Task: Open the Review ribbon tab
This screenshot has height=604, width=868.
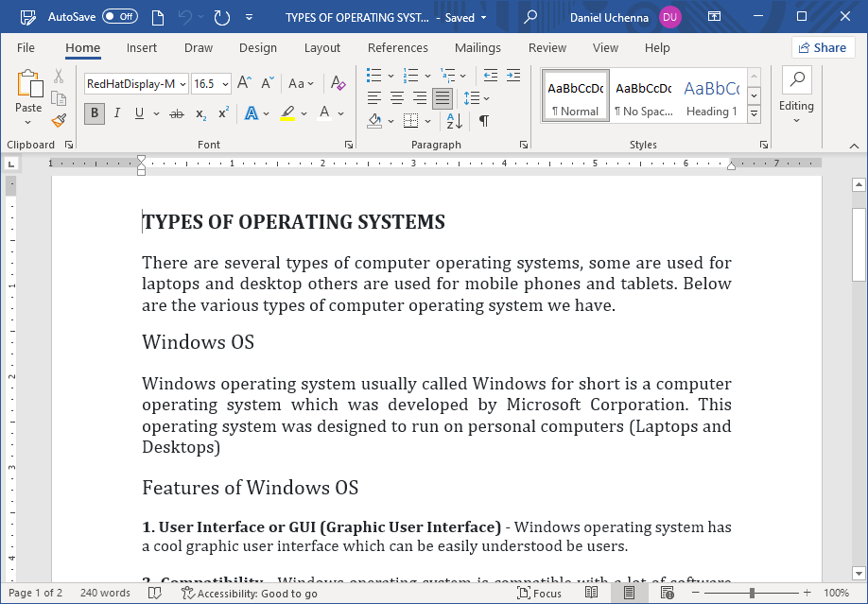Action: (x=547, y=47)
